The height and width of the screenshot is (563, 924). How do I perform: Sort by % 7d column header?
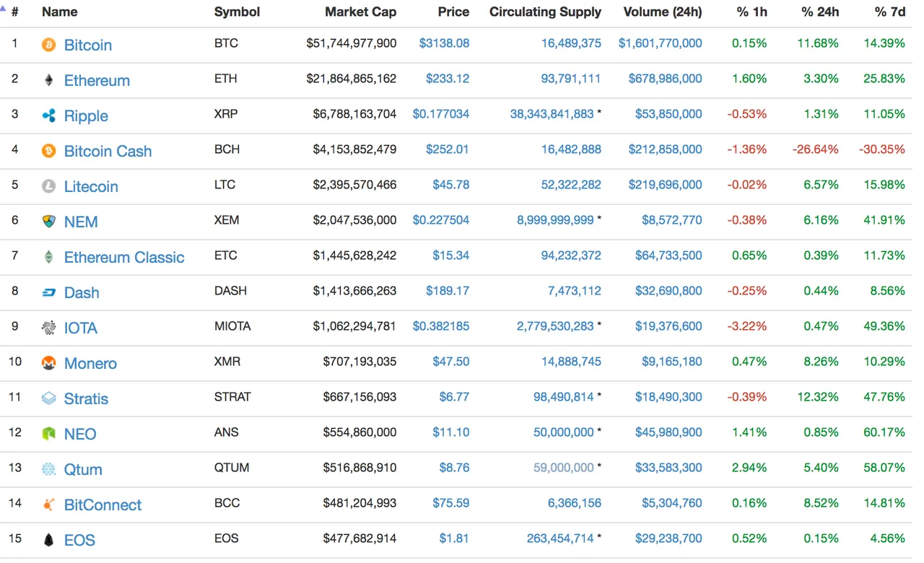click(x=889, y=12)
